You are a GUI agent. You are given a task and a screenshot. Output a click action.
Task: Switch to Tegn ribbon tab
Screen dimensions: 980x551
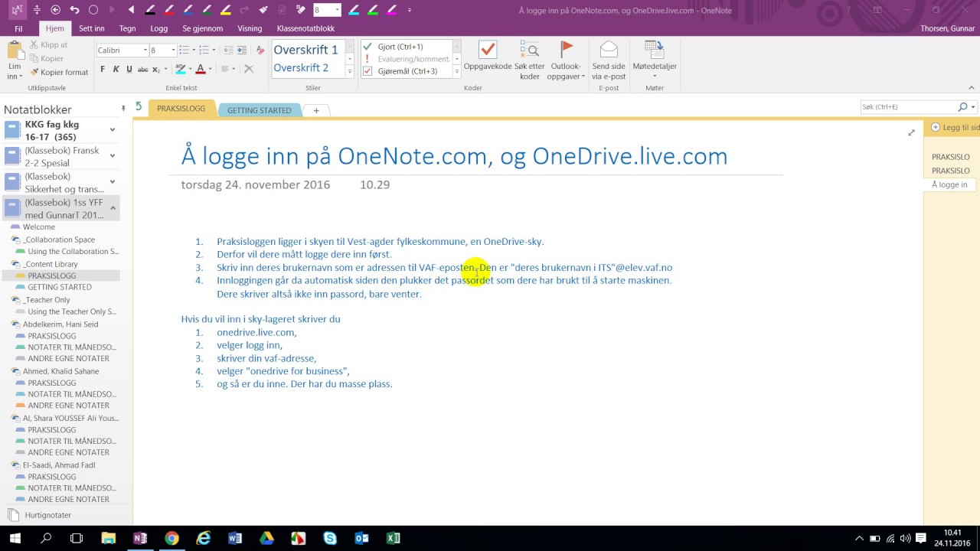[127, 28]
